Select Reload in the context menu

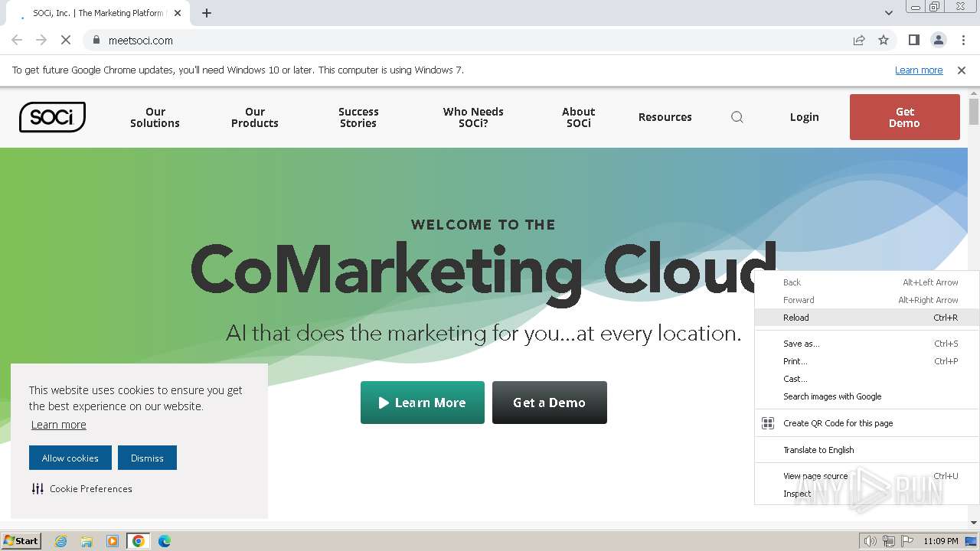pos(796,318)
